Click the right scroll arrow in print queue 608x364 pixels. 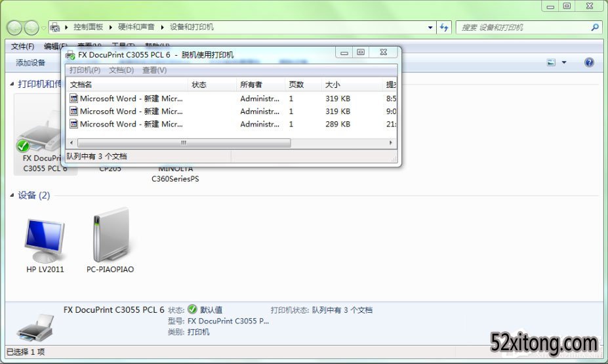point(390,143)
